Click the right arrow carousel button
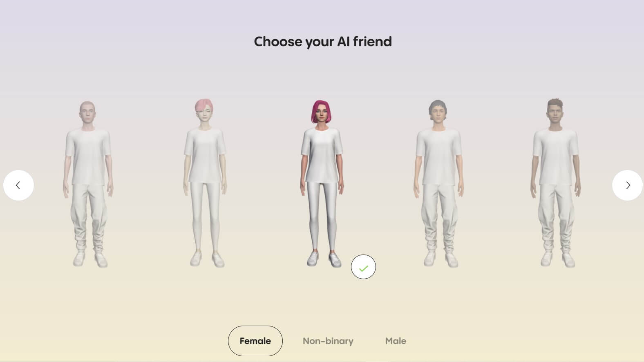This screenshot has width=644, height=362. [x=627, y=185]
